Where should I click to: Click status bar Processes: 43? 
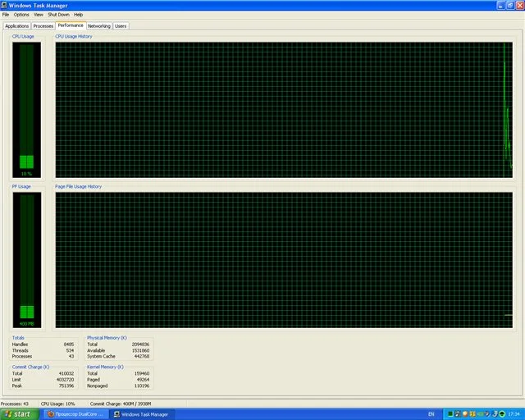click(x=15, y=404)
